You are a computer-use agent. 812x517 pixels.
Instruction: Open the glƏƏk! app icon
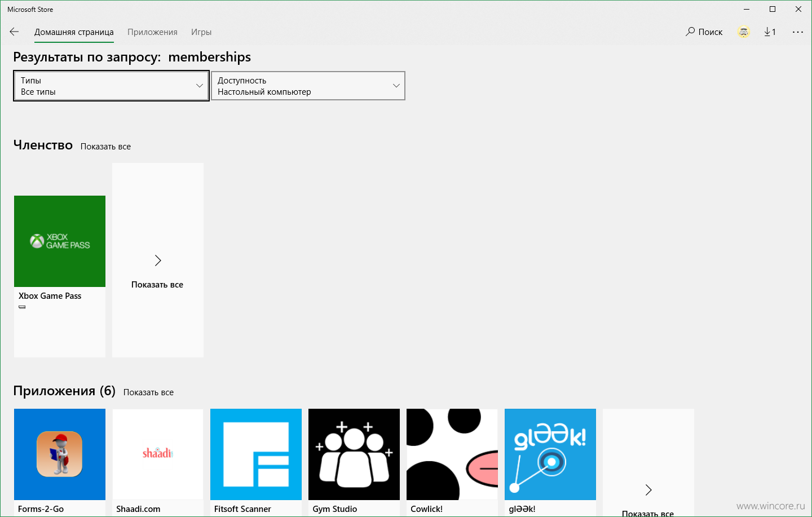pos(550,454)
